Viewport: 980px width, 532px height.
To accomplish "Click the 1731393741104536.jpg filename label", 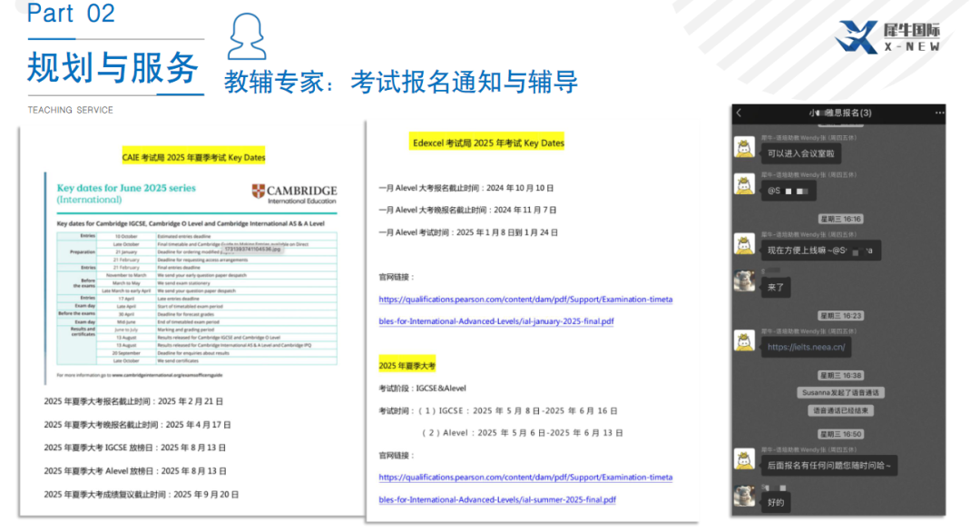I will pyautogui.click(x=252, y=249).
